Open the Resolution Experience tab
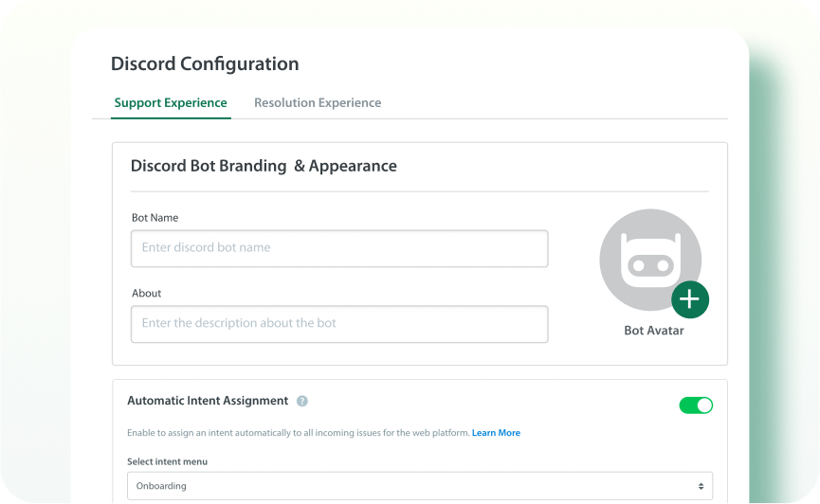This screenshot has width=820, height=504. click(318, 102)
